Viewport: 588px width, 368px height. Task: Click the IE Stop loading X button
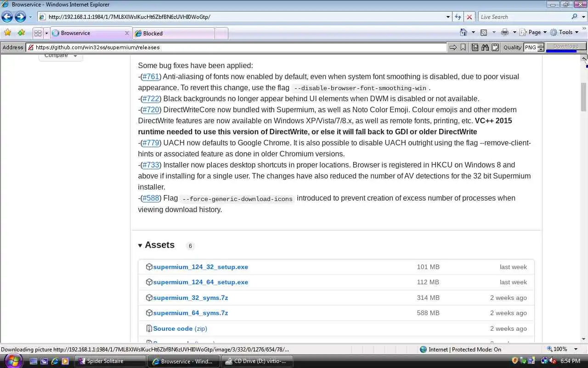[x=469, y=17]
